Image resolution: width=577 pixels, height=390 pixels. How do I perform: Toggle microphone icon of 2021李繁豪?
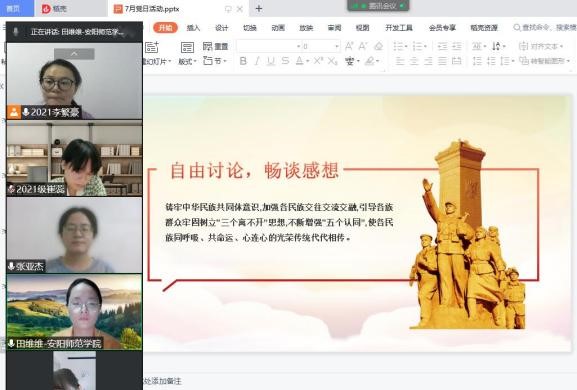(26, 112)
